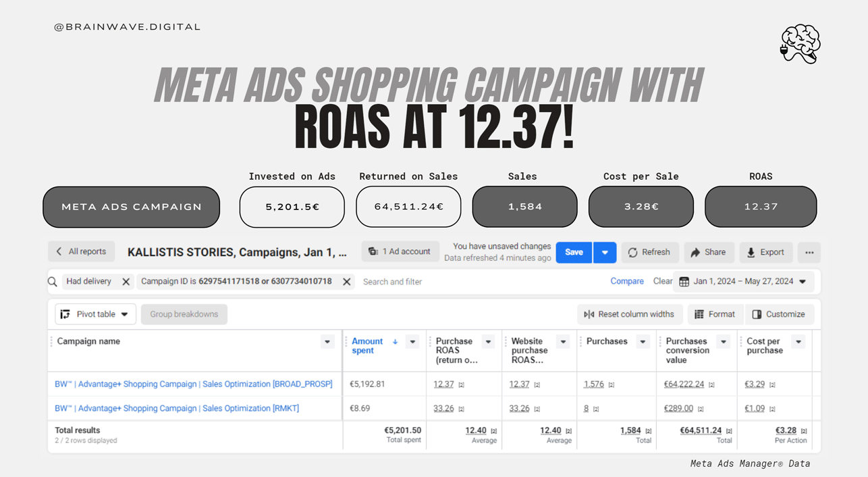Go back to All reports
The height and width of the screenshot is (477, 868).
click(x=81, y=252)
